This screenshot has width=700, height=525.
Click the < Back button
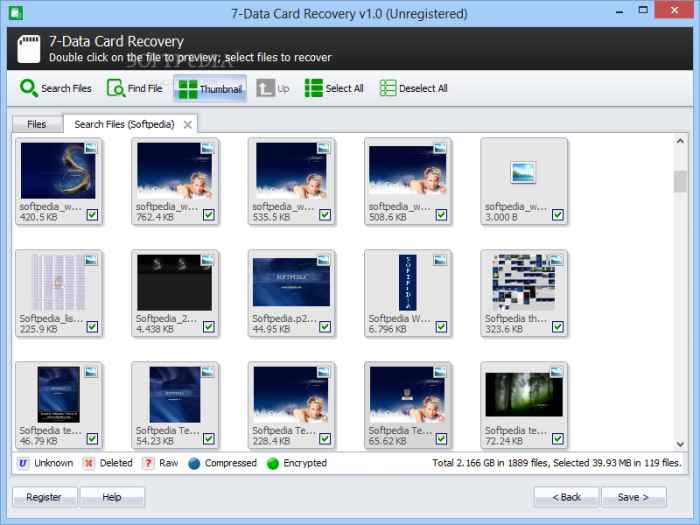point(566,497)
